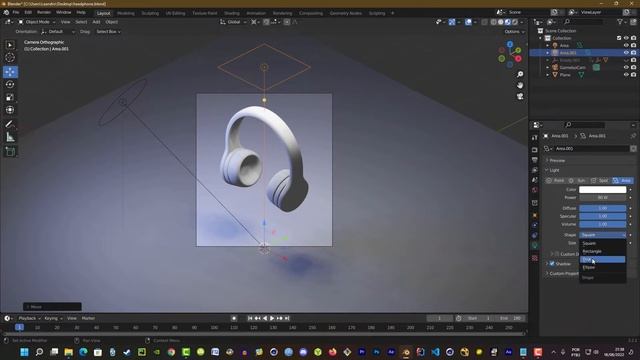Collapse the Light panel

click(x=554, y=170)
